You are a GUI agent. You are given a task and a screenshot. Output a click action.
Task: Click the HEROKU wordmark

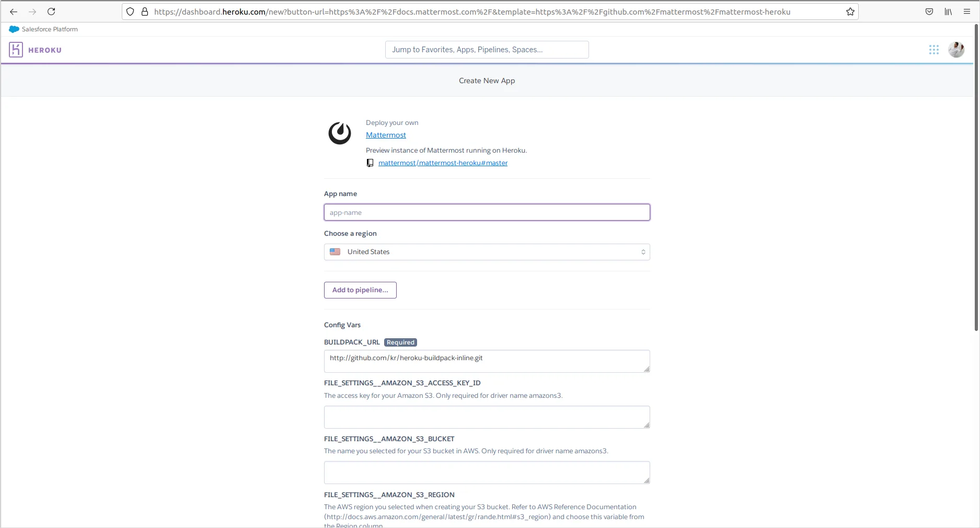[x=45, y=50]
